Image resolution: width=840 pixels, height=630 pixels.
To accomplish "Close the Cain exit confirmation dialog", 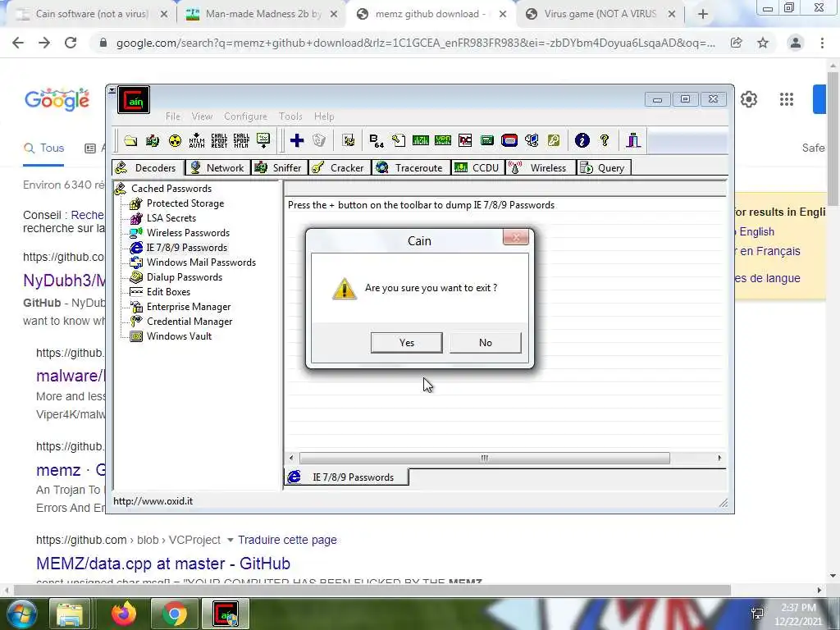I will pos(516,237).
